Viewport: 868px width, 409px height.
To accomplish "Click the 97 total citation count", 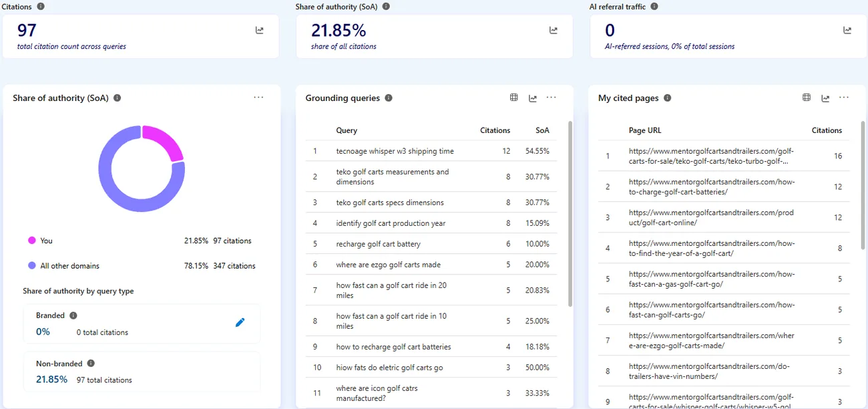I will pos(27,30).
